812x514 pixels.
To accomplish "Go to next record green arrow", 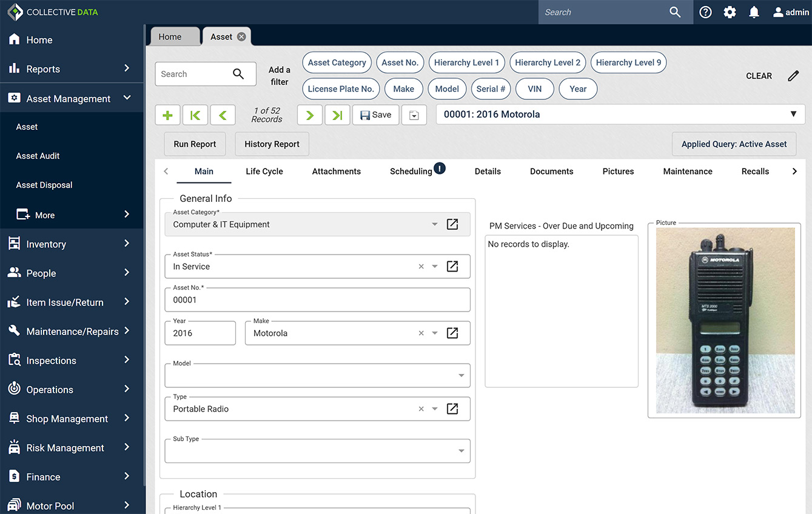I will [x=310, y=115].
